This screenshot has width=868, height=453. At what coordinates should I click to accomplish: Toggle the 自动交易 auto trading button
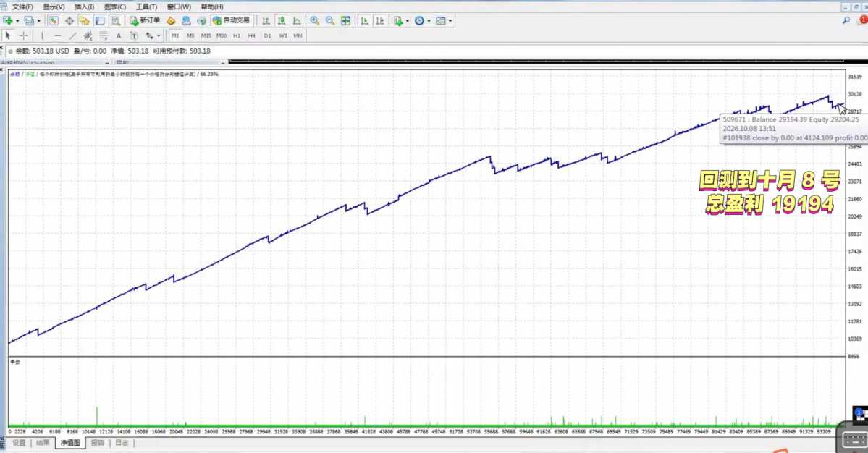point(231,20)
